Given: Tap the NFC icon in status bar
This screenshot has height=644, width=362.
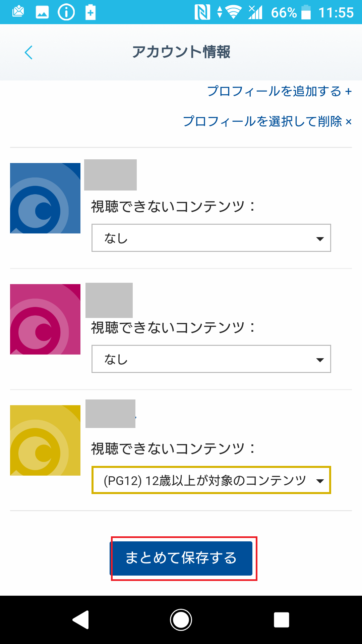Looking at the screenshot, I should pos(202,13).
